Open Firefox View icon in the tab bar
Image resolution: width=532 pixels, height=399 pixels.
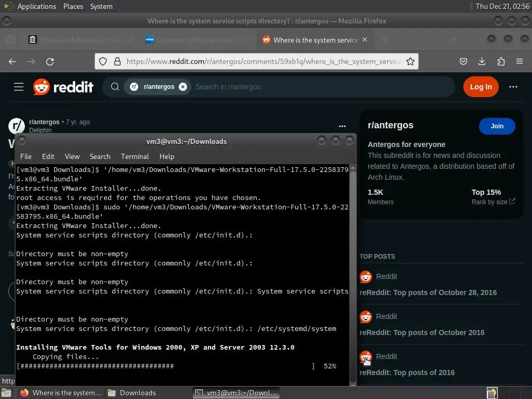10,40
